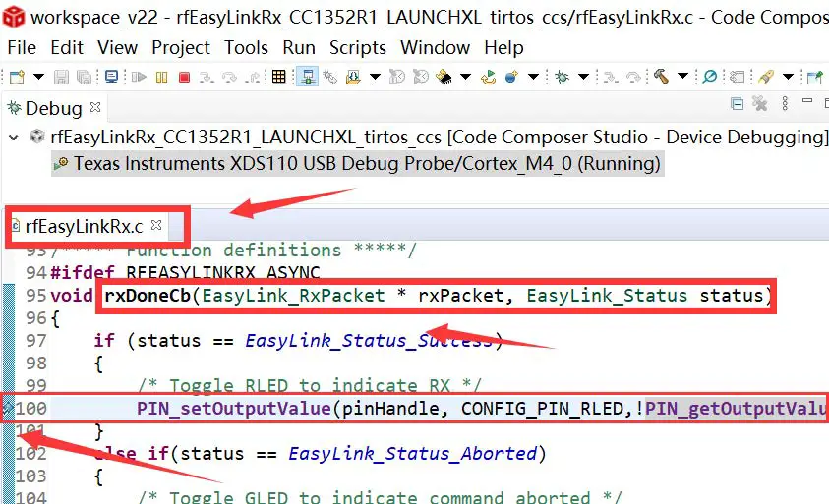829x504 pixels.
Task: Open the Help menu
Action: tap(503, 48)
